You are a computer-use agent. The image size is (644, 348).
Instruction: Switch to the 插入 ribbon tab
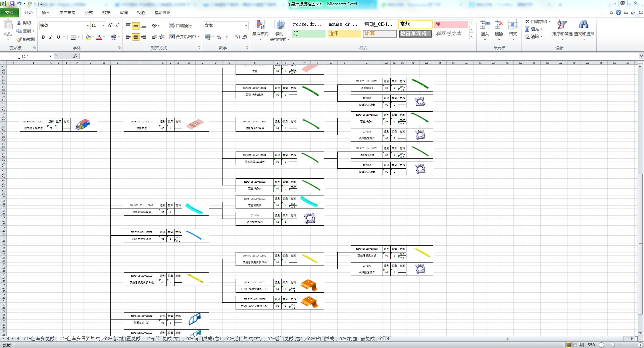point(46,12)
